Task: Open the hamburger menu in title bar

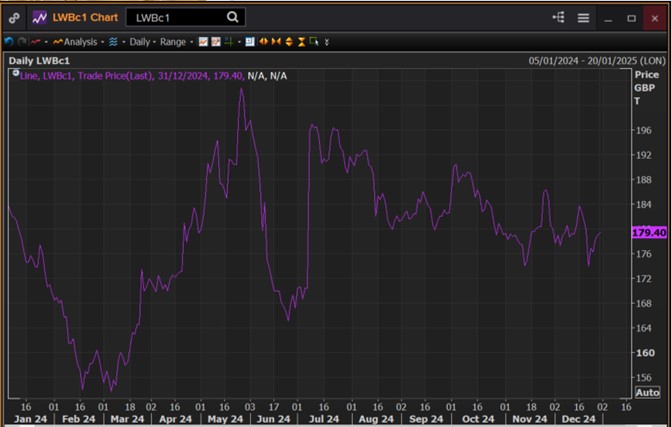Action: click(583, 18)
